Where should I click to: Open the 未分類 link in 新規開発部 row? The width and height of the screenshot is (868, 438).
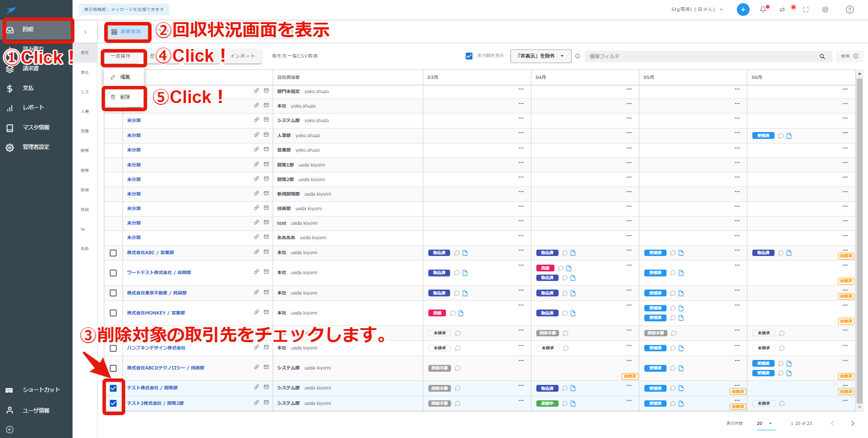[134, 194]
